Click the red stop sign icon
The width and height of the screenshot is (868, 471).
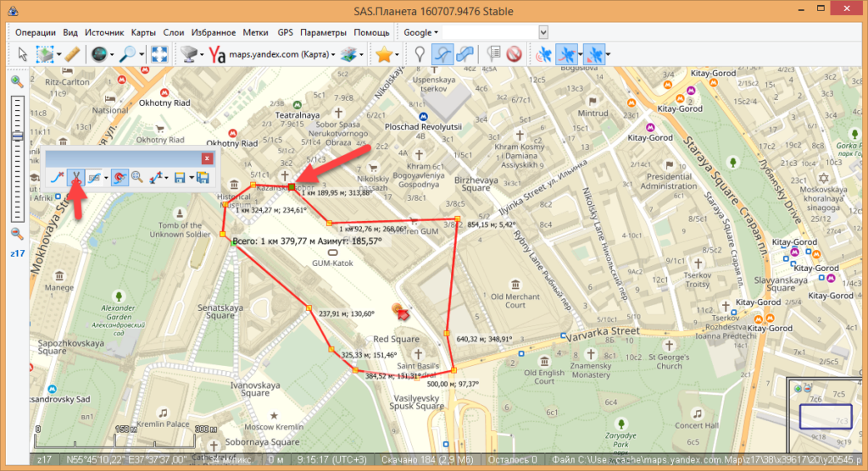pos(513,54)
